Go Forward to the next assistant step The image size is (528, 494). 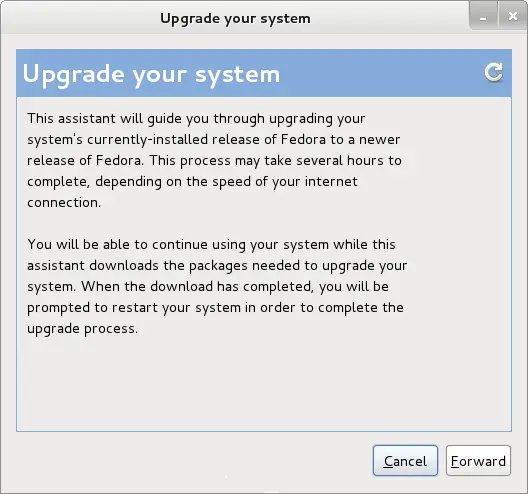point(478,461)
